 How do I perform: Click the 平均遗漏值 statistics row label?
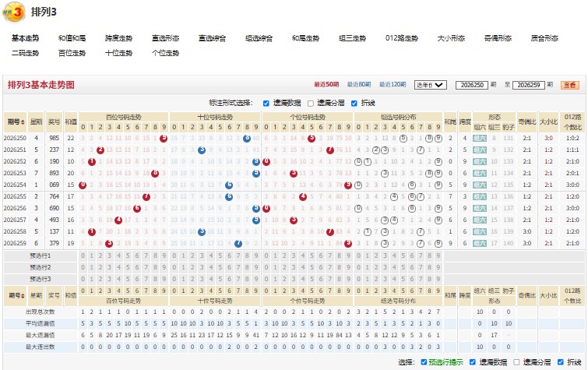[40, 323]
